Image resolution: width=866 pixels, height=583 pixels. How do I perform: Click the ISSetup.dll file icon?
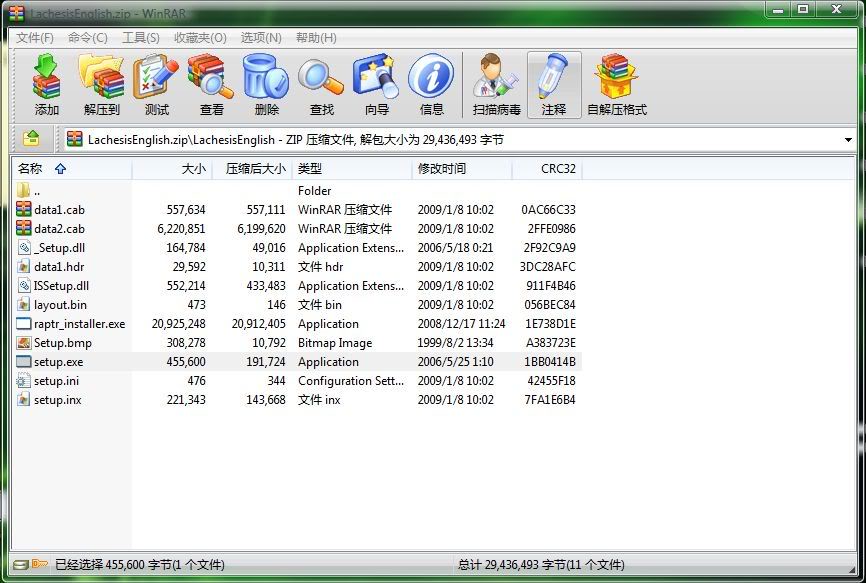(x=24, y=285)
